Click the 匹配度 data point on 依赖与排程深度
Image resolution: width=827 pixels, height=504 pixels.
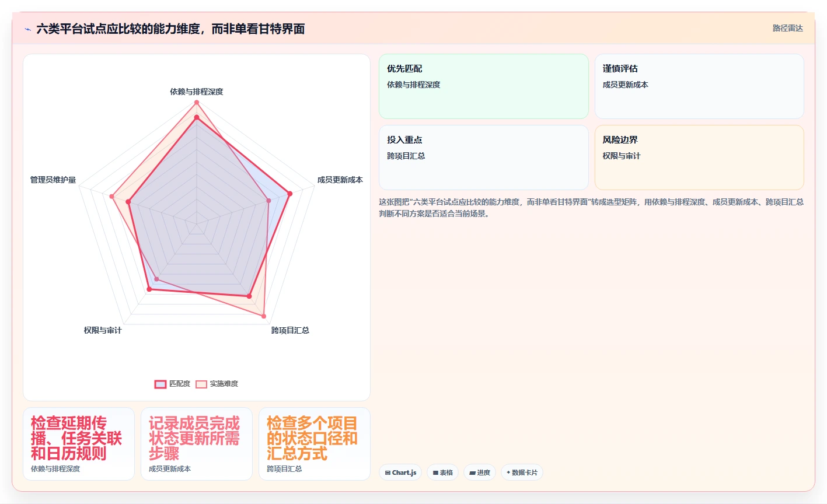tap(197, 117)
